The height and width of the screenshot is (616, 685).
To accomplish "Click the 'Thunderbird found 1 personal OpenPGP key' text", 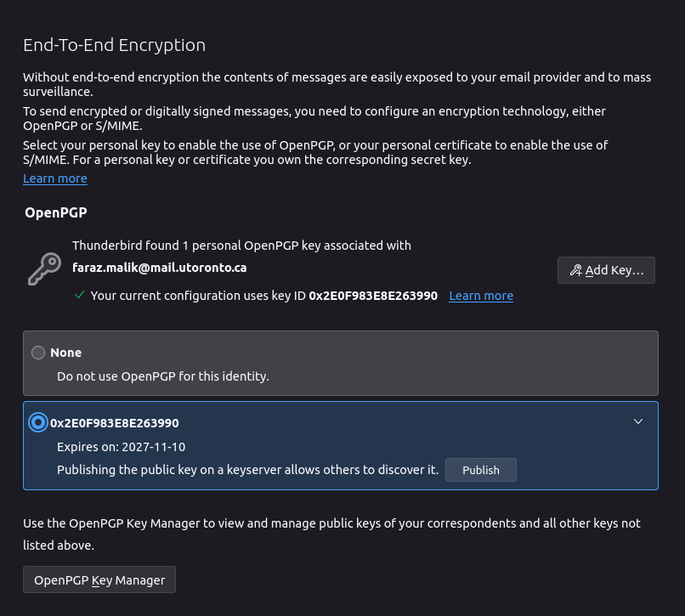I will (x=241, y=246).
